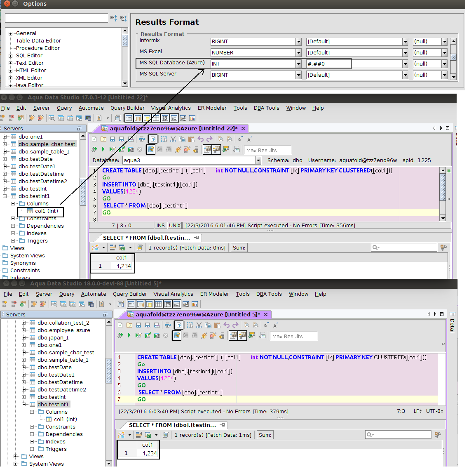
Task: Click Undo arrow in Untitled 22 editor toolbar
Action: click(x=201, y=139)
